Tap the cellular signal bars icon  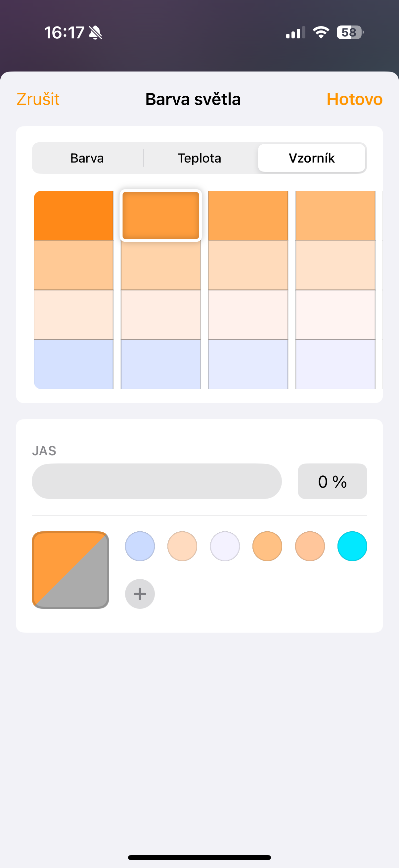point(295,33)
